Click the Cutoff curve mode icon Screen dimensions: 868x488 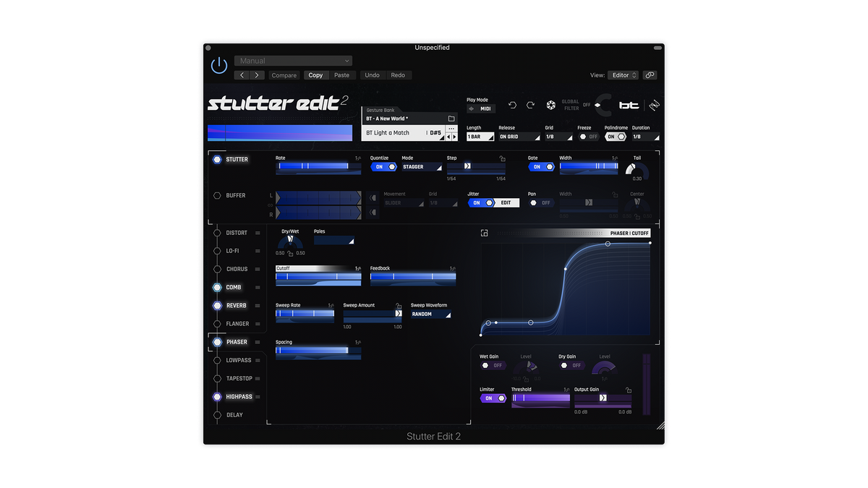[357, 268]
